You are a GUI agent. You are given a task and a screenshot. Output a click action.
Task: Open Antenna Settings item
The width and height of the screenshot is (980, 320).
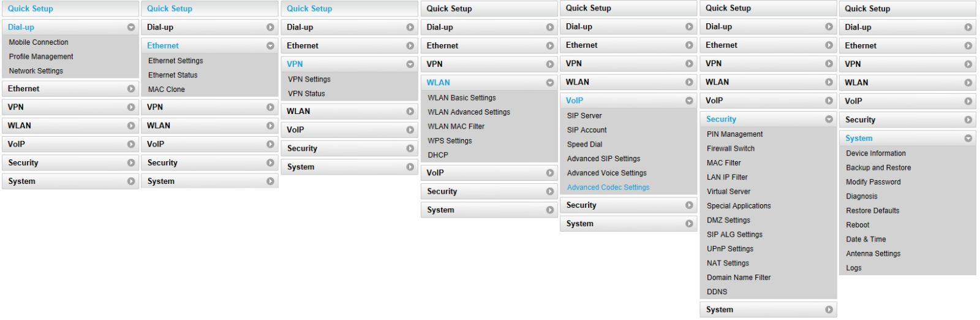coord(873,254)
